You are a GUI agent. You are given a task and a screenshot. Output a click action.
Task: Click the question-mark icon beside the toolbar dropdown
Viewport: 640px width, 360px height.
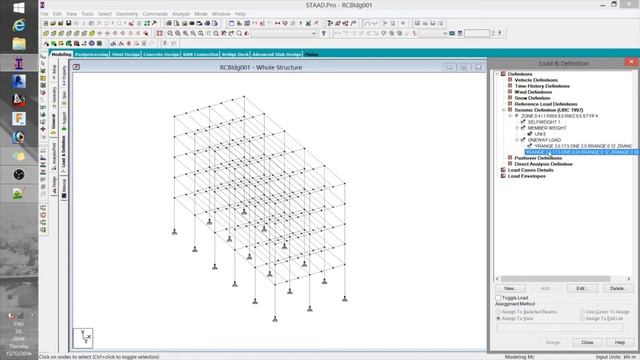[324, 33]
